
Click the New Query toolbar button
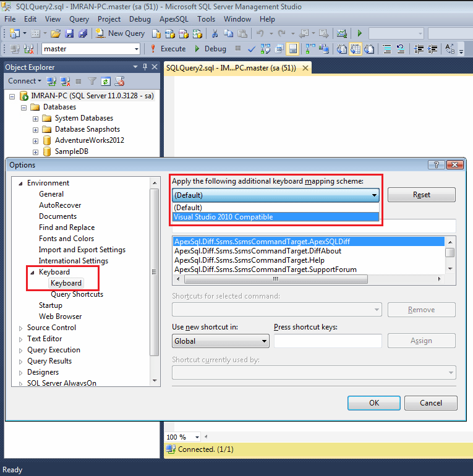click(120, 33)
